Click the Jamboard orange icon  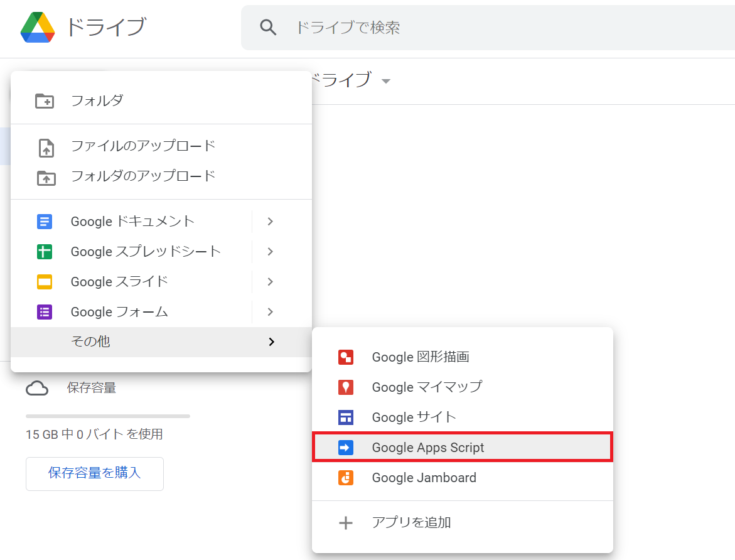346,478
